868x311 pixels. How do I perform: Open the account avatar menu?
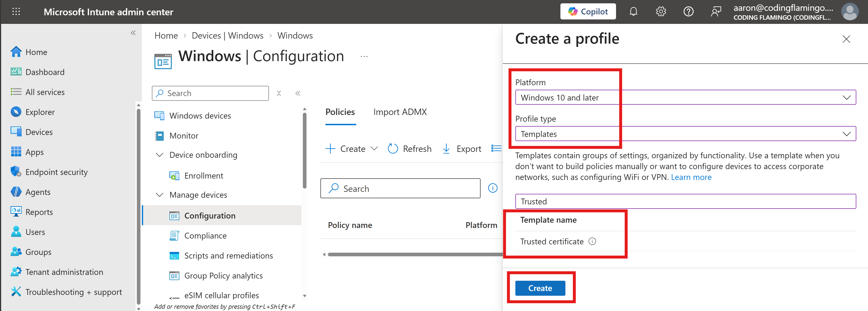coord(850,12)
